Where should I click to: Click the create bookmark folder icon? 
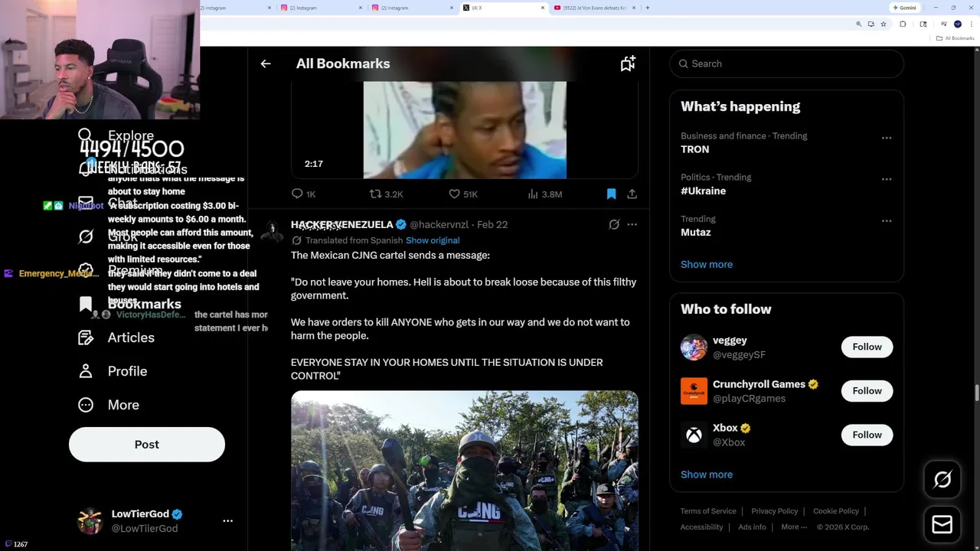pos(628,64)
